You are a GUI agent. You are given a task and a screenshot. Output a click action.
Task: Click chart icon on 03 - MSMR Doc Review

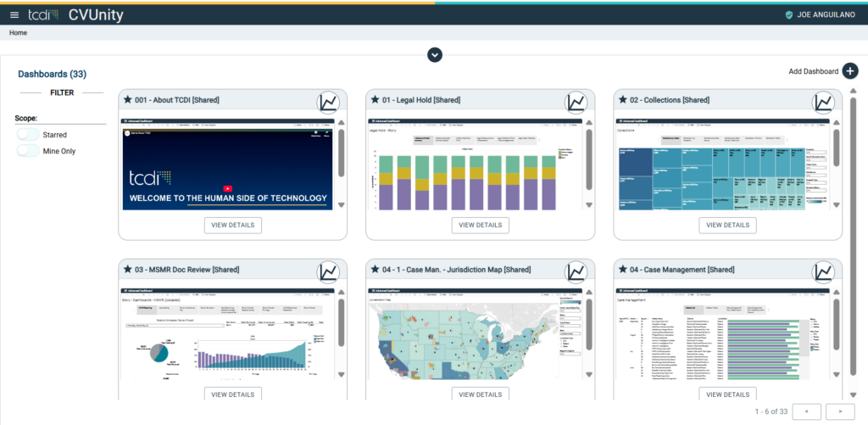(328, 271)
